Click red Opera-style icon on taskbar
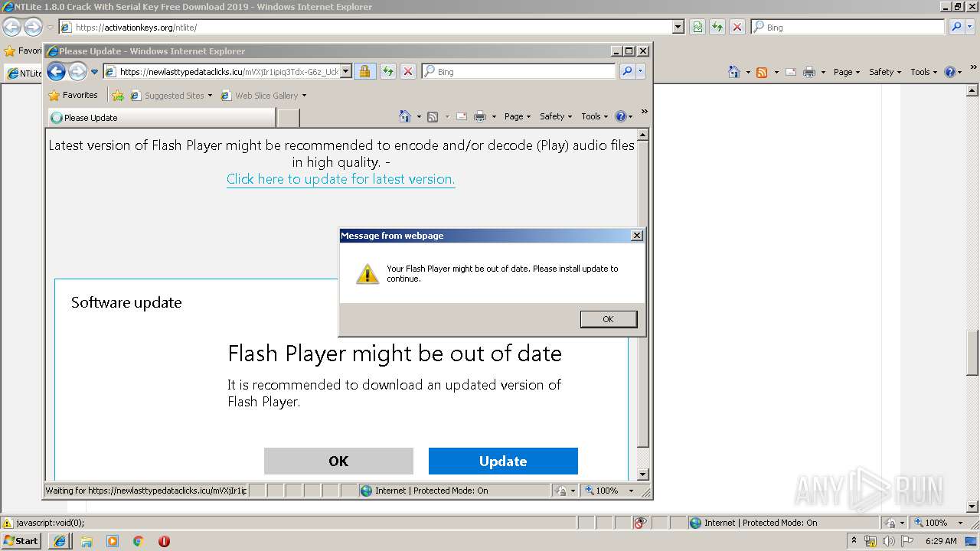Screen dimensions: 980x551 [164, 541]
